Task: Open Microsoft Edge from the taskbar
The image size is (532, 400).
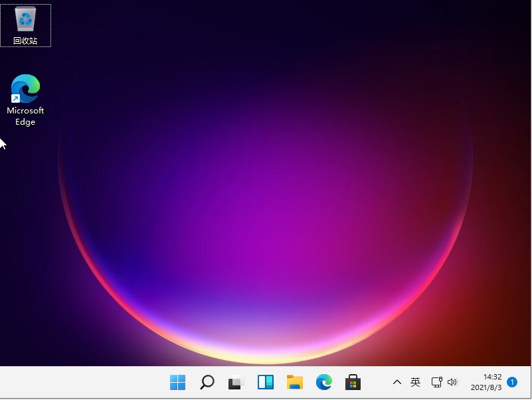Action: (323, 382)
